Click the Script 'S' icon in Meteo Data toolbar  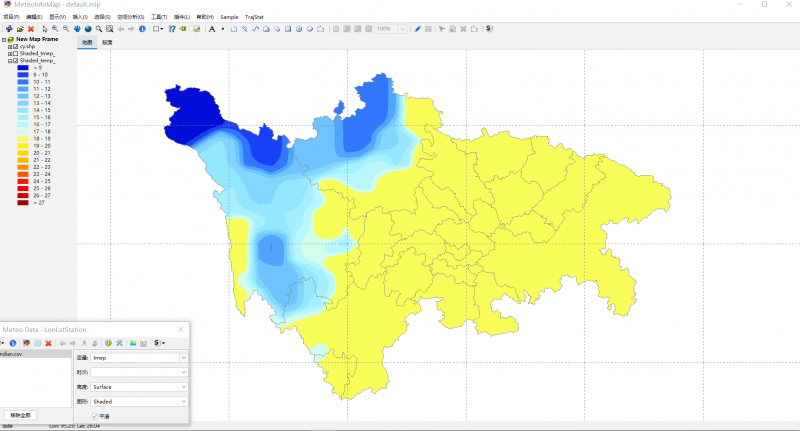157,343
